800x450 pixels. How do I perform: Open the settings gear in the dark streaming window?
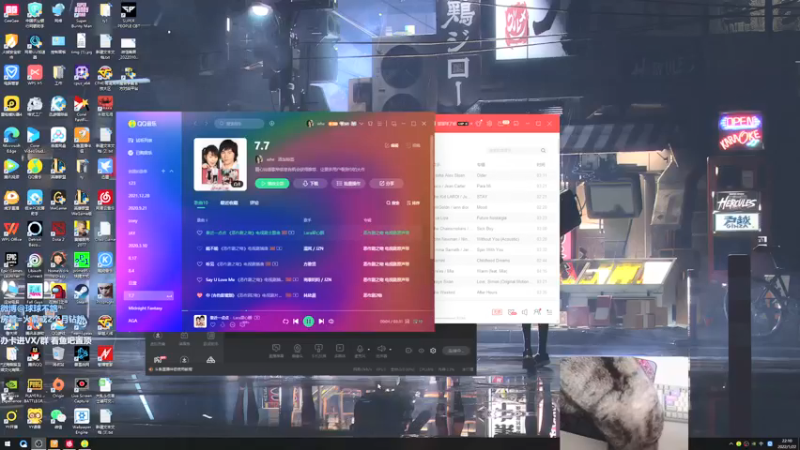(x=433, y=351)
